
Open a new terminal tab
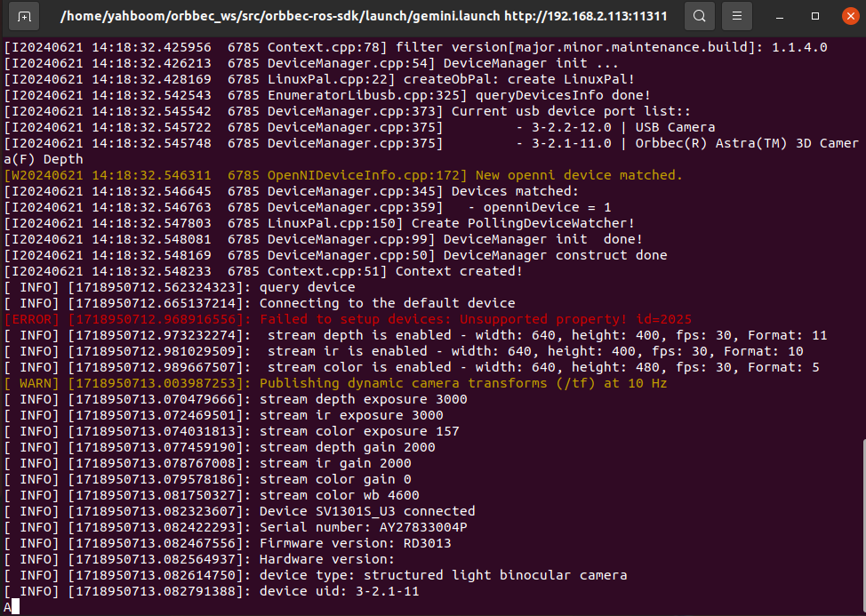[x=24, y=16]
